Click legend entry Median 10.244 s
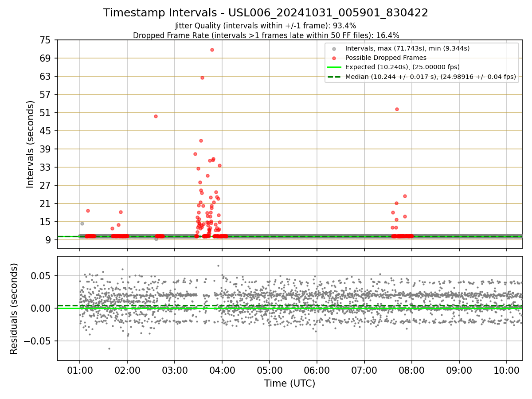 [430, 77]
